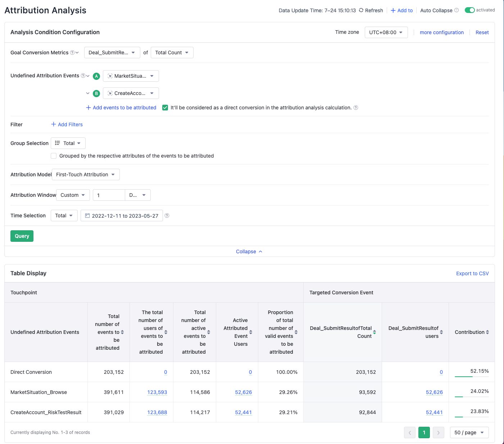Open the 50 per page dropdown
This screenshot has height=444, width=504.
469,432
